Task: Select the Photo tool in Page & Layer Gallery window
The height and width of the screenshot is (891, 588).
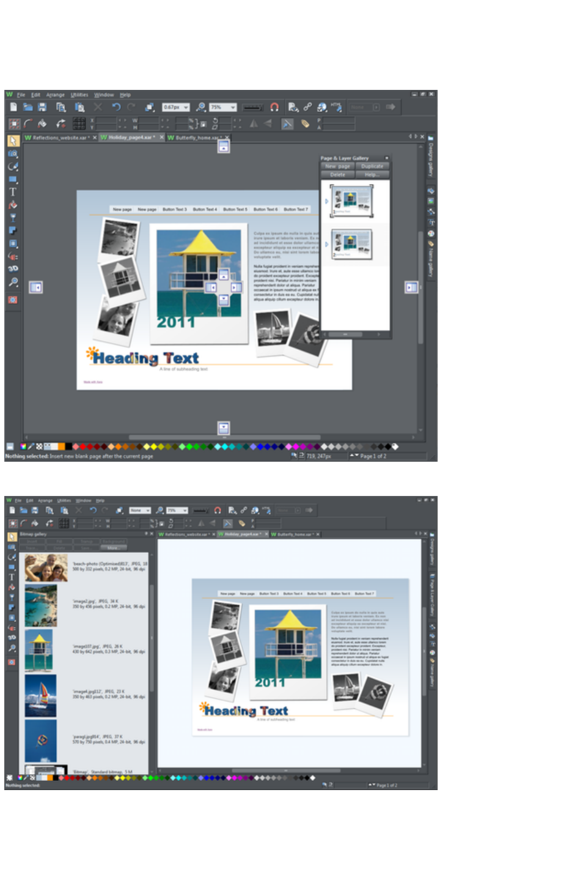Action: click(13, 153)
